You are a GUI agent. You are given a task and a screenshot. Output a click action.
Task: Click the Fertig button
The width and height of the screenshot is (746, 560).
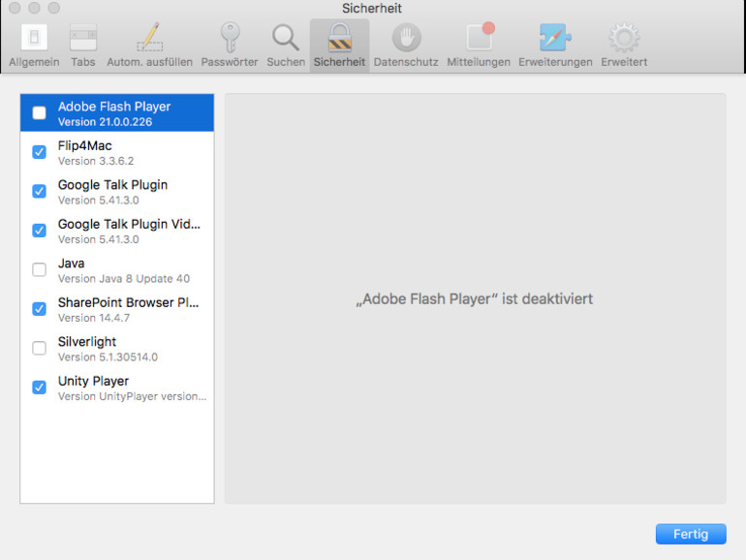(691, 534)
